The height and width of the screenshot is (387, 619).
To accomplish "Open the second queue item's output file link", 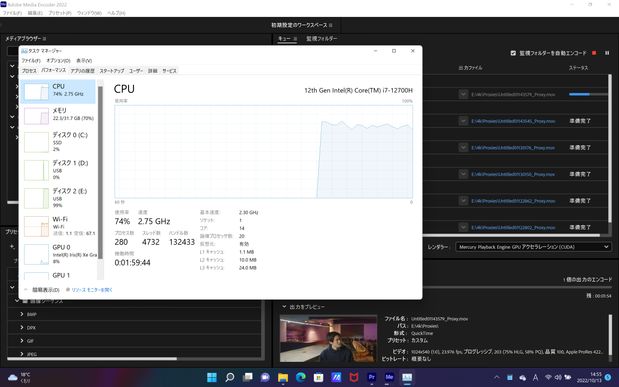I will click(x=513, y=121).
